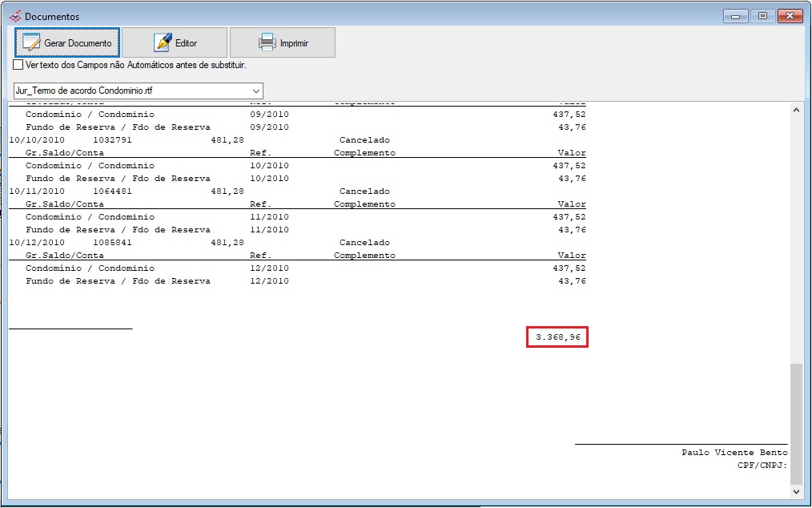Image resolution: width=812 pixels, height=508 pixels.
Task: Click the Fundo de Reserva 12/2010 line
Action: tap(118, 281)
